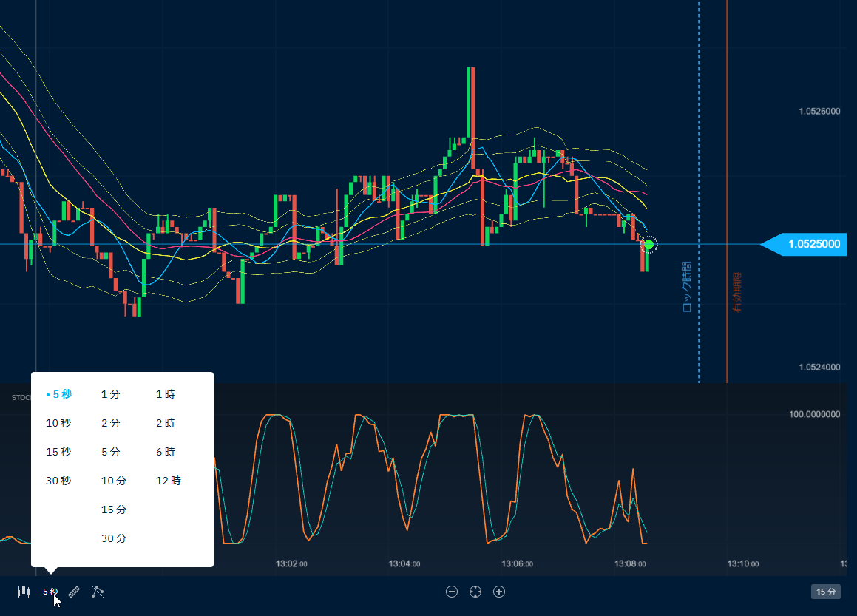Reset the chart view with the center icon
The height and width of the screenshot is (616, 857).
[475, 592]
